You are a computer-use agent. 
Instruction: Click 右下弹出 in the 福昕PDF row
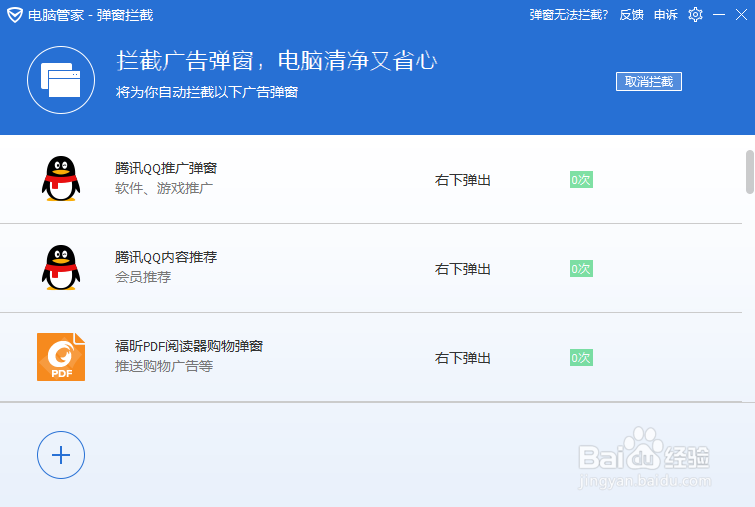tap(463, 358)
